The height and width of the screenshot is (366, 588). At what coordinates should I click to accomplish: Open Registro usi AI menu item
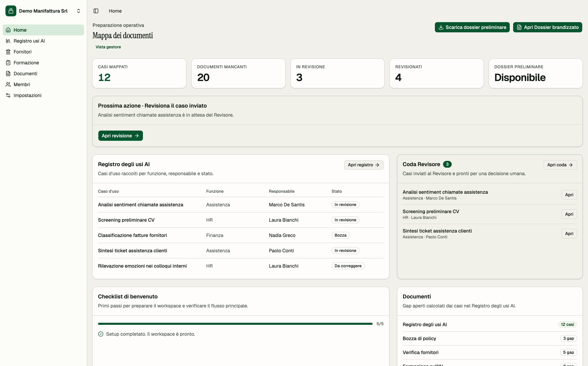[43, 41]
